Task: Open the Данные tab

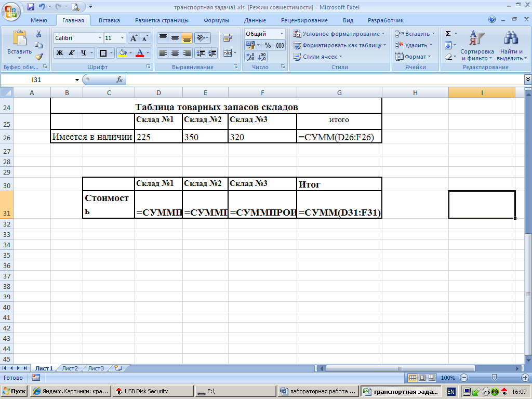Action: [x=255, y=20]
